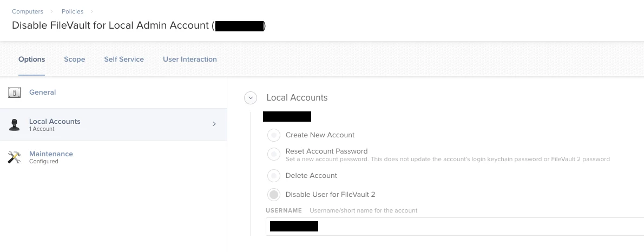Go to Computers breadcrumb link
Viewport: 644px width, 252px height.
click(x=28, y=11)
